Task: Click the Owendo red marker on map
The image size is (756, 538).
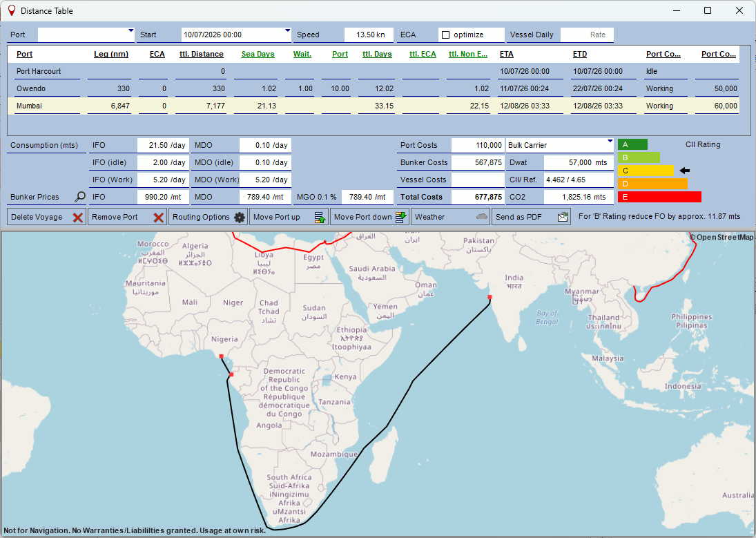Action: point(231,374)
